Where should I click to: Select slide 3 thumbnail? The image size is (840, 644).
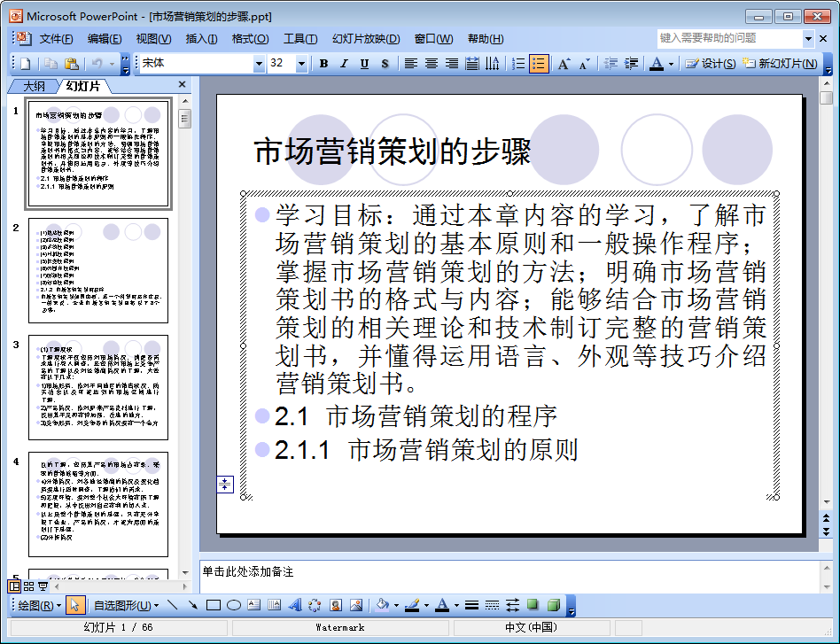click(x=98, y=387)
